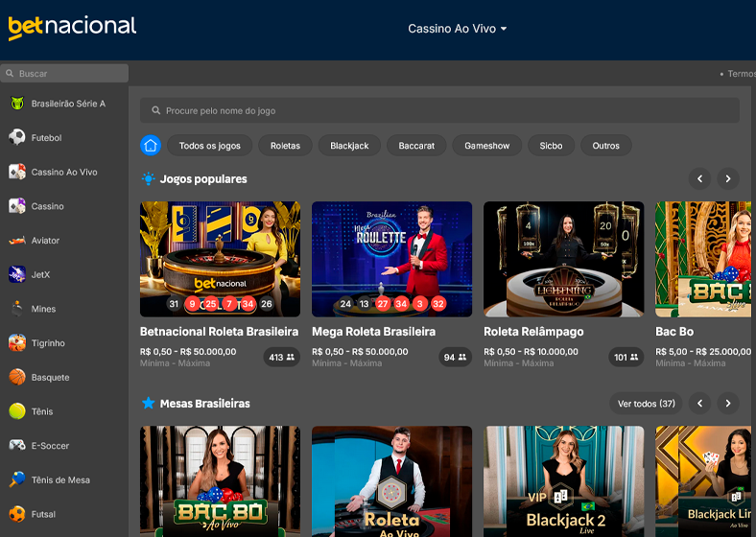This screenshot has height=537, width=756.
Task: Click the Buscar sidebar search field
Action: (64, 73)
